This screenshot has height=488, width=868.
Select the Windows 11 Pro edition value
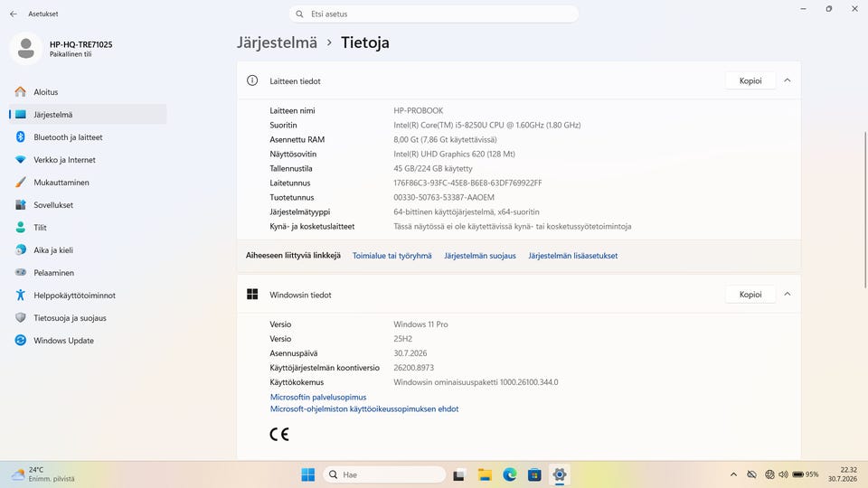point(420,324)
